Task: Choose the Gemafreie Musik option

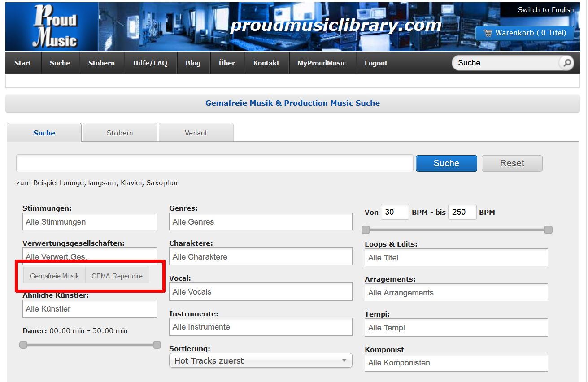Action: point(55,276)
